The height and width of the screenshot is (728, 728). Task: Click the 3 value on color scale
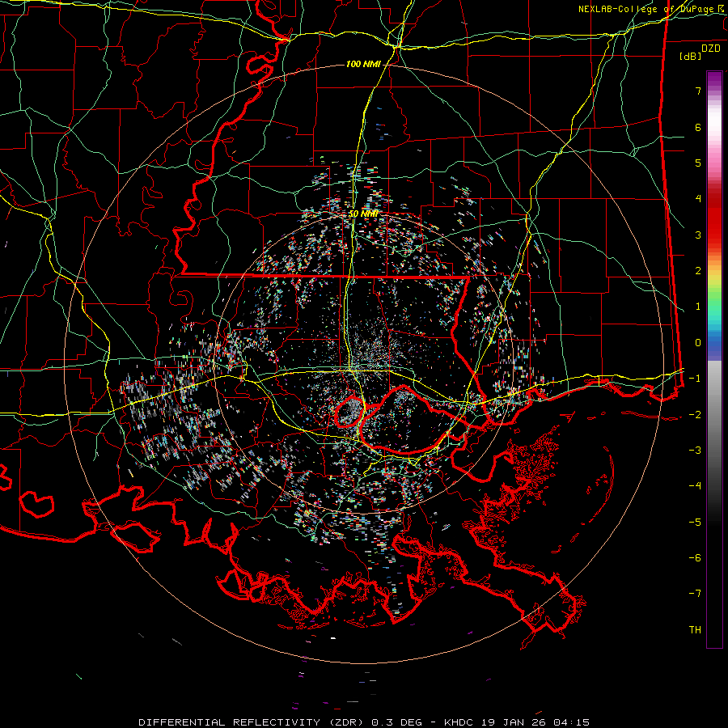click(x=698, y=235)
